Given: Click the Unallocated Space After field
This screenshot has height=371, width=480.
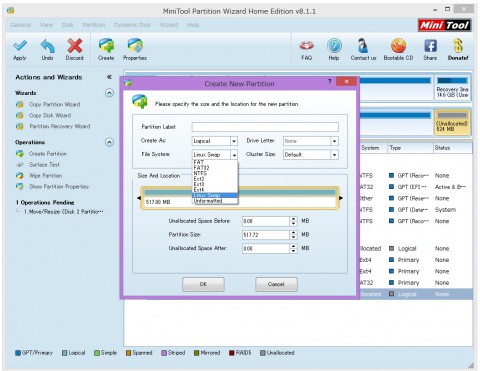Looking at the screenshot, I should (x=266, y=248).
